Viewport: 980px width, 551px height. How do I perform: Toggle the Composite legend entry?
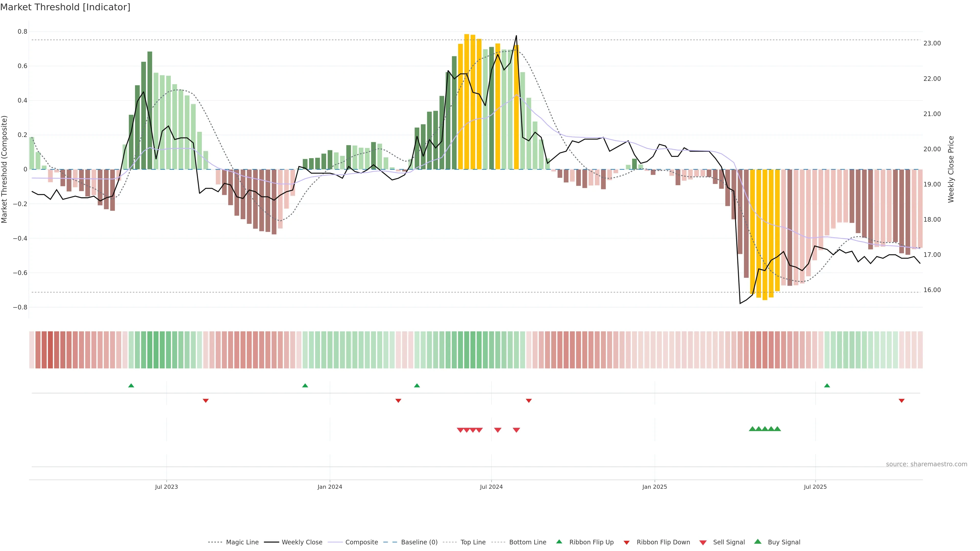[361, 542]
